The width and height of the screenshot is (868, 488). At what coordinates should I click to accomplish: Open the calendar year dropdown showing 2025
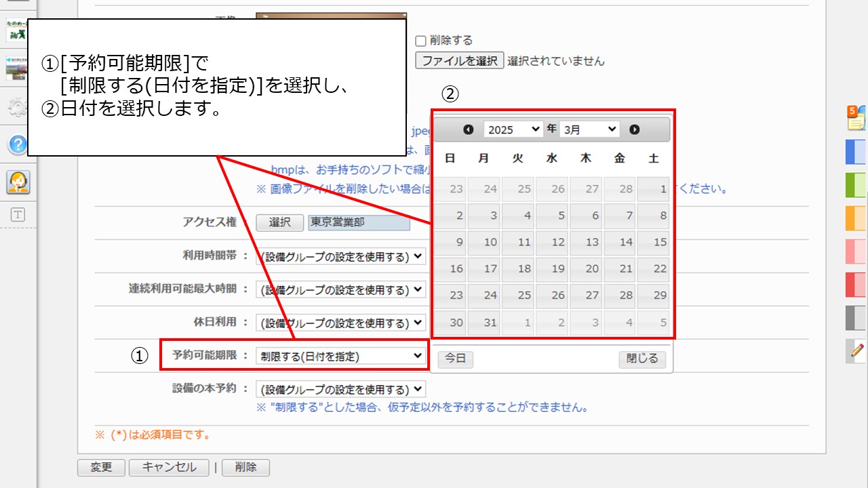(x=513, y=129)
